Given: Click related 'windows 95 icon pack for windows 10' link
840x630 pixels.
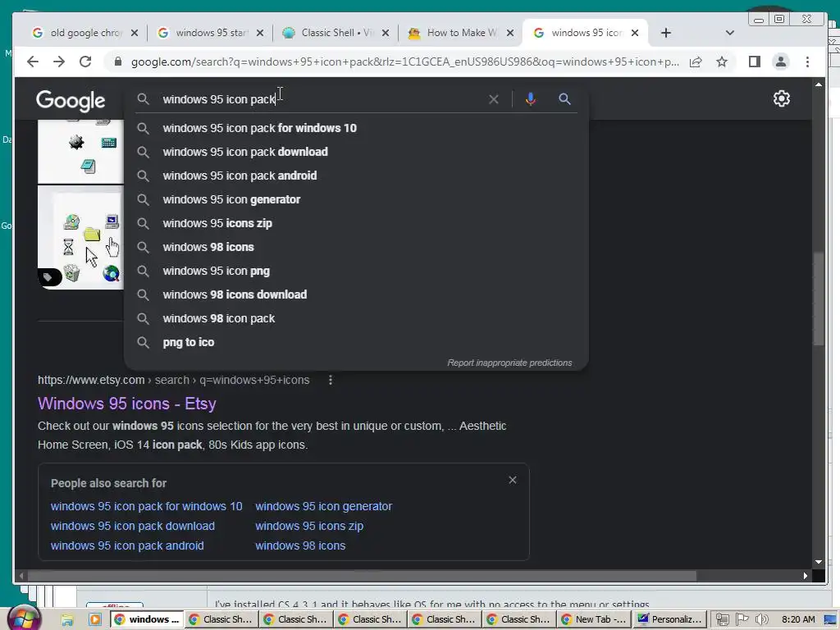Looking at the screenshot, I should (146, 506).
